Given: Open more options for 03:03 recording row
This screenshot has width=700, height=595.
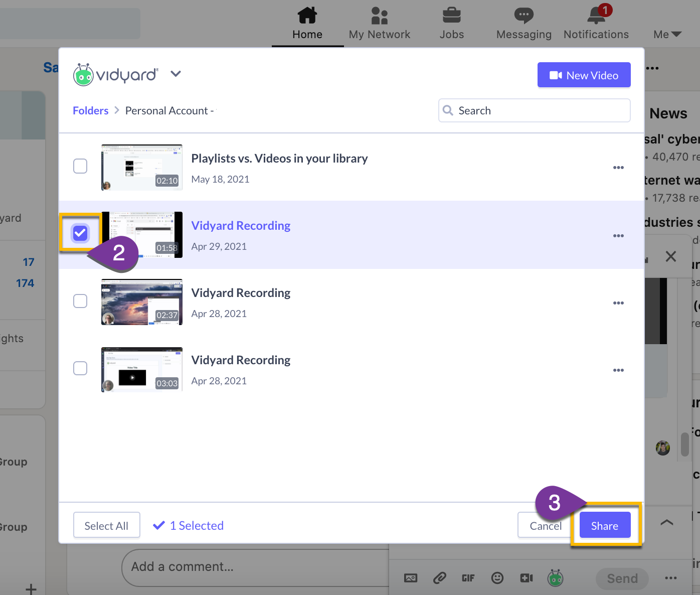Looking at the screenshot, I should 619,370.
